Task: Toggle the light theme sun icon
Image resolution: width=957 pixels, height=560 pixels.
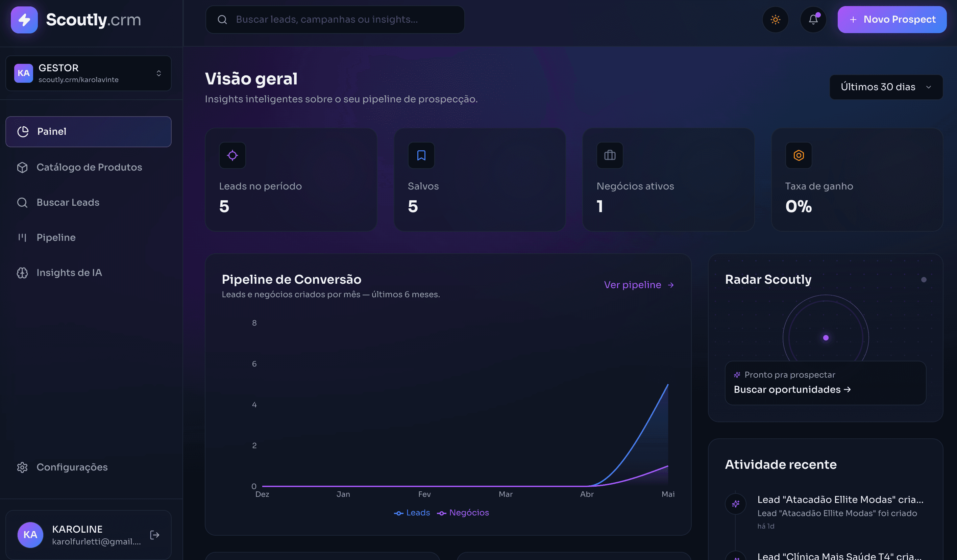Action: coord(775,19)
